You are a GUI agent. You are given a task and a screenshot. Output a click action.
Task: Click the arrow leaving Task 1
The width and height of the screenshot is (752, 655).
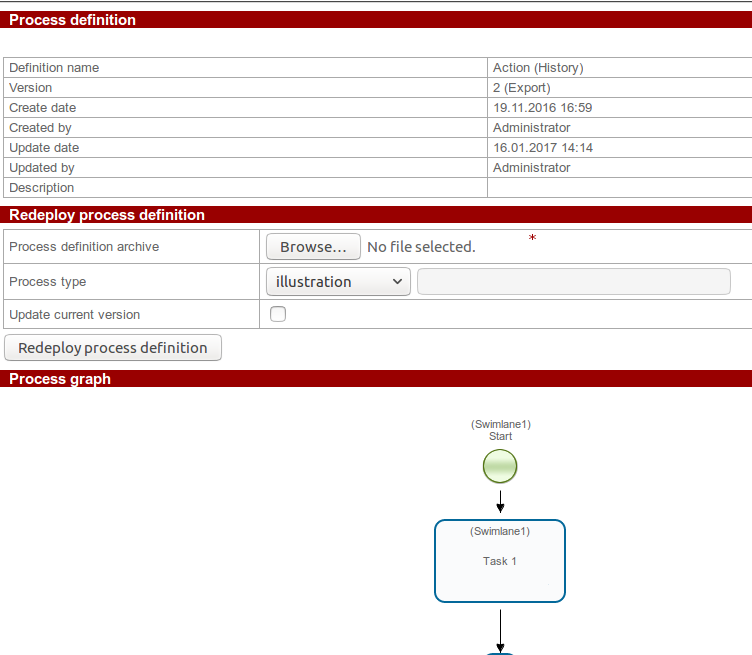click(500, 627)
